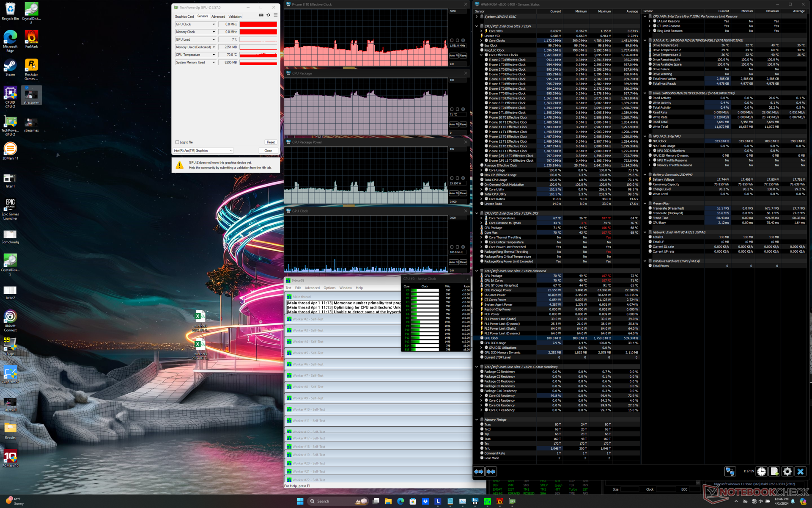The image size is (812, 508).
Task: Switch to the Graphics Card tab
Action: pos(184,17)
